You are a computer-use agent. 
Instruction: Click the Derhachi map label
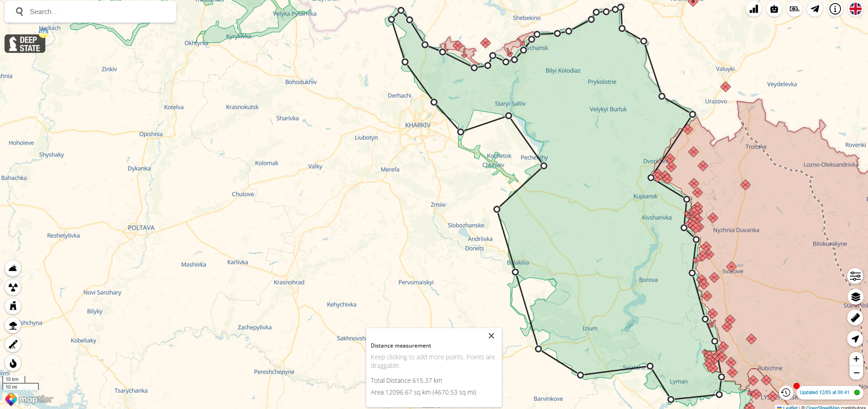click(x=400, y=95)
